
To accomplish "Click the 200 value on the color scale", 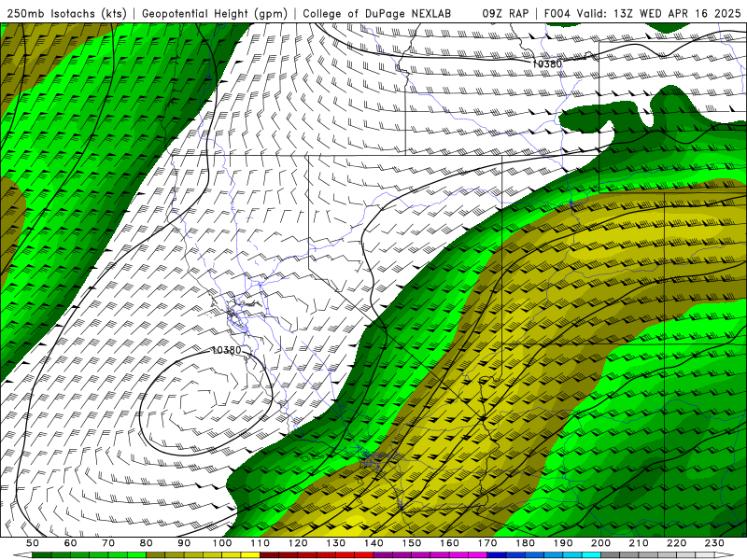I will click(x=600, y=543).
